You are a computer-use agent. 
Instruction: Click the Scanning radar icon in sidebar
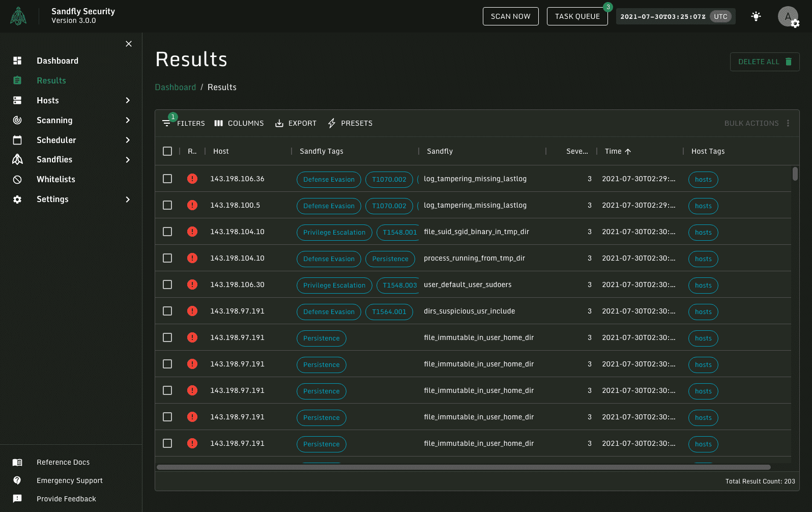pyautogui.click(x=17, y=120)
